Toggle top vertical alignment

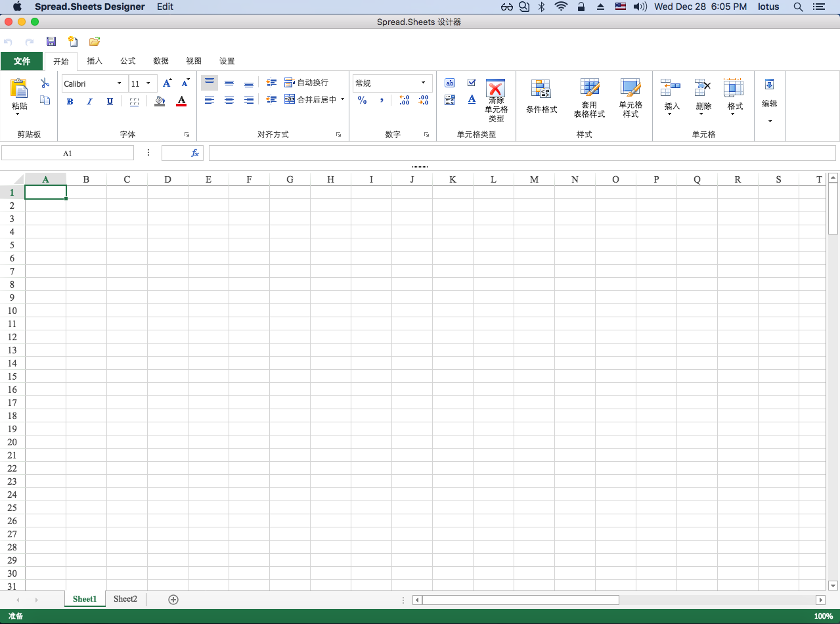(210, 83)
